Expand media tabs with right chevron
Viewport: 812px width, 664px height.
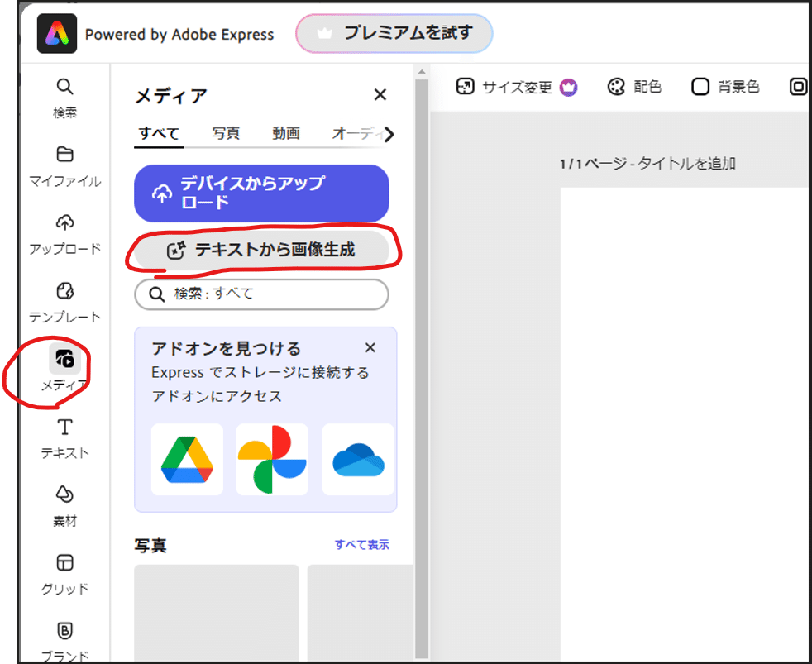pyautogui.click(x=389, y=134)
